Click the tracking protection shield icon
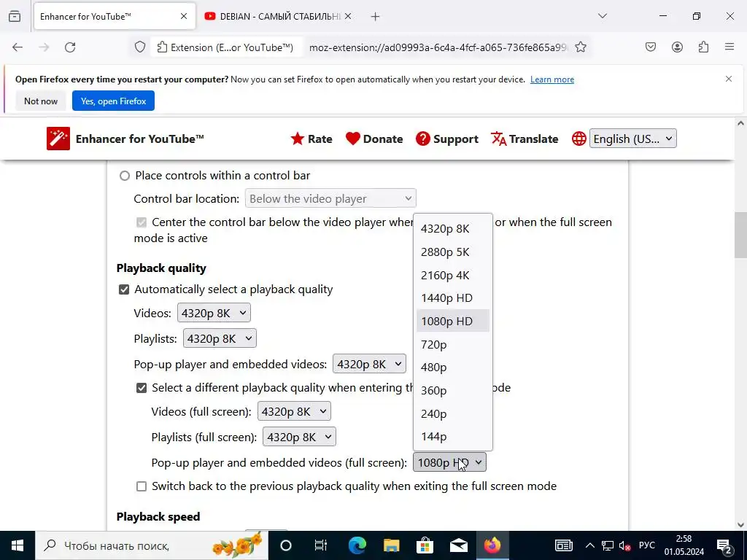The image size is (747, 560). pyautogui.click(x=139, y=47)
